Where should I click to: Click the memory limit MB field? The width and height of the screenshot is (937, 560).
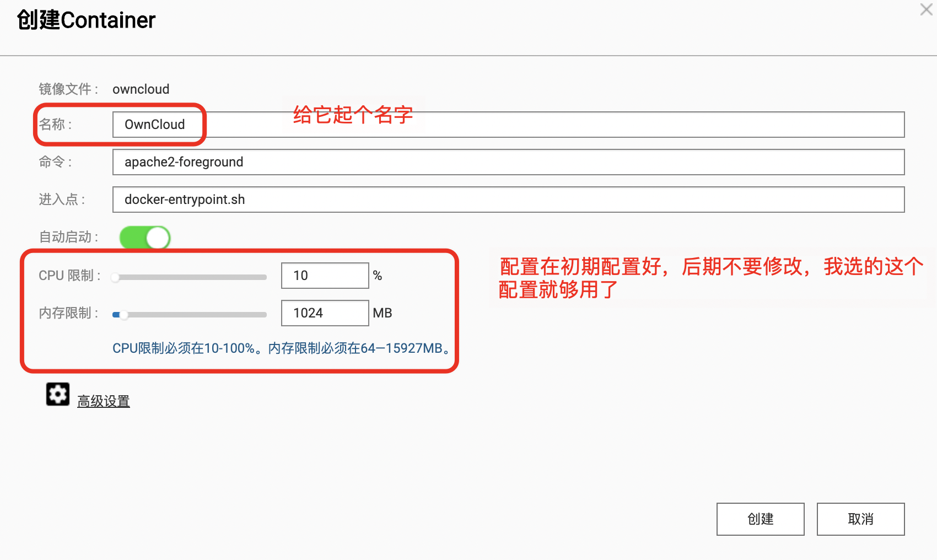coord(325,313)
